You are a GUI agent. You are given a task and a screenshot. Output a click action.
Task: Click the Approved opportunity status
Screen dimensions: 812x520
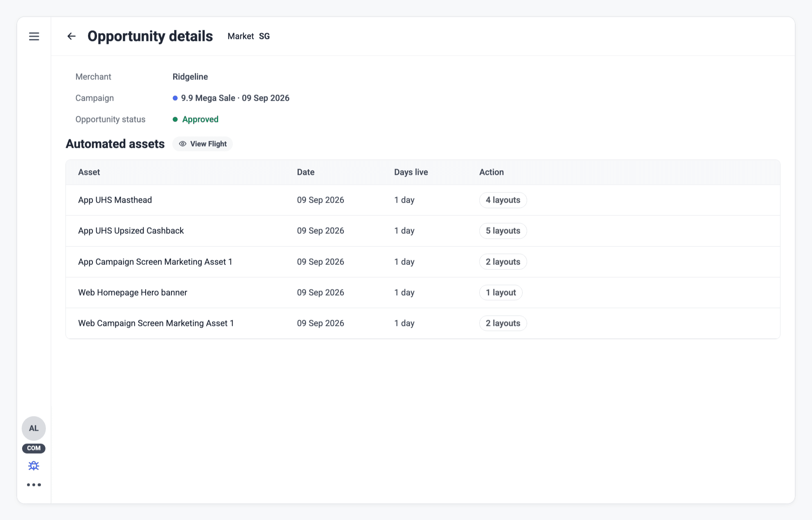196,120
